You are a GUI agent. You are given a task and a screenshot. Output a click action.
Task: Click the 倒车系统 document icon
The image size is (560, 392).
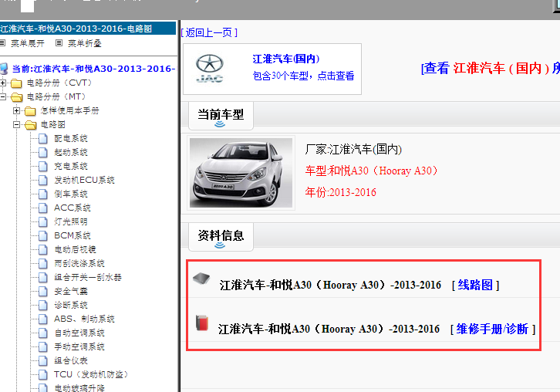(43, 194)
